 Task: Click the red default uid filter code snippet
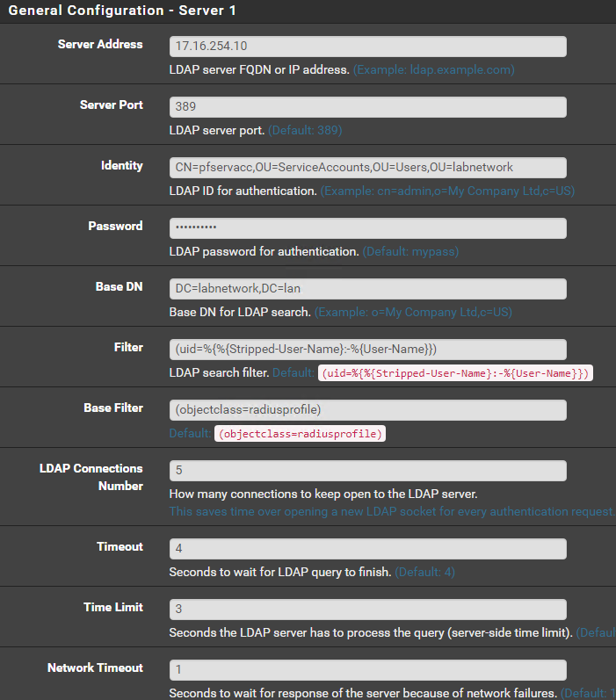(455, 373)
